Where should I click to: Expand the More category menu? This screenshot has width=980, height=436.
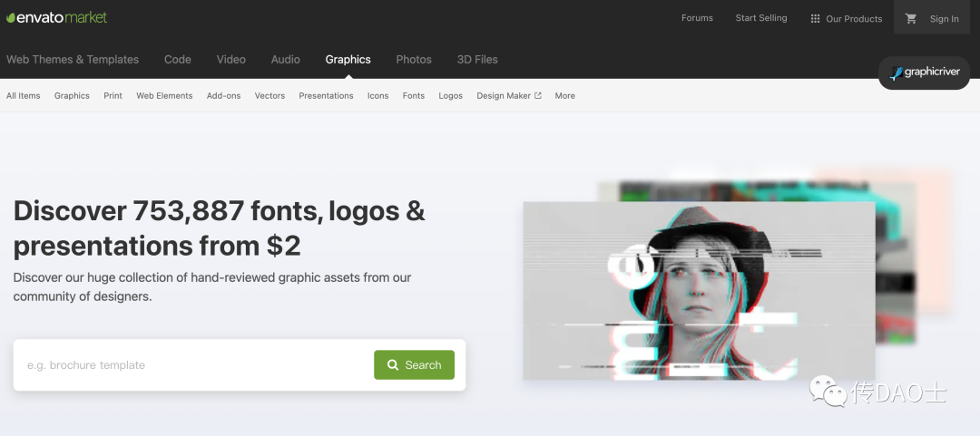(x=565, y=95)
